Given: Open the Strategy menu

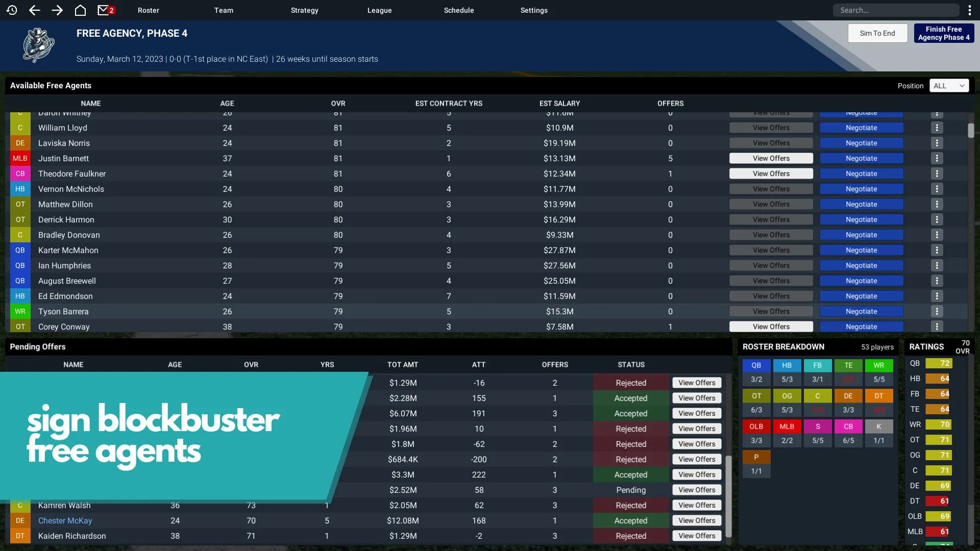Looking at the screenshot, I should [x=305, y=10].
